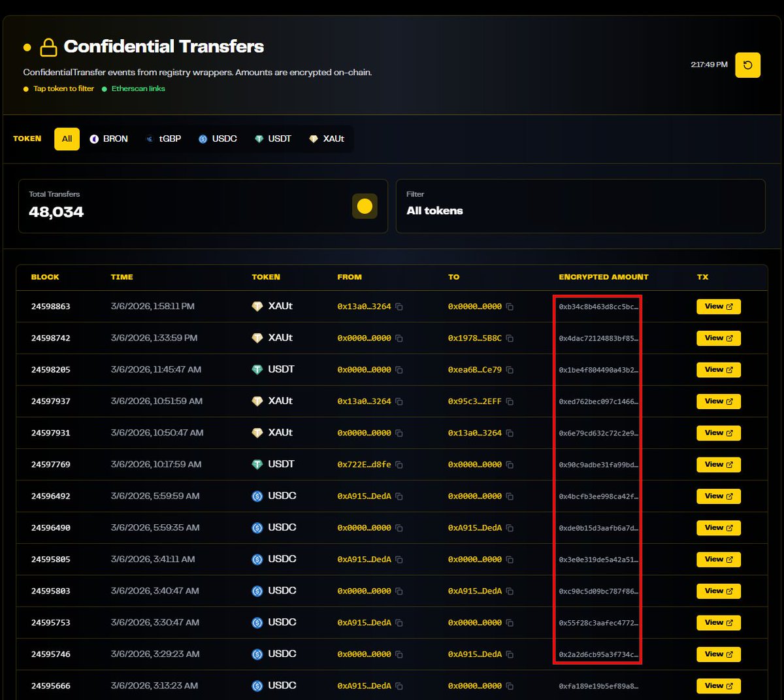Copy the To address in the block 24598863 row
This screenshot has height=700, width=784.
510,307
